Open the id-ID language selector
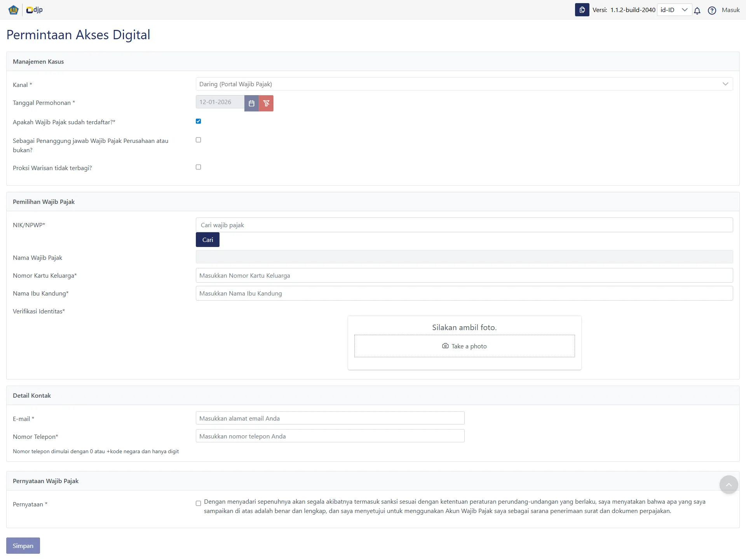 tap(674, 10)
